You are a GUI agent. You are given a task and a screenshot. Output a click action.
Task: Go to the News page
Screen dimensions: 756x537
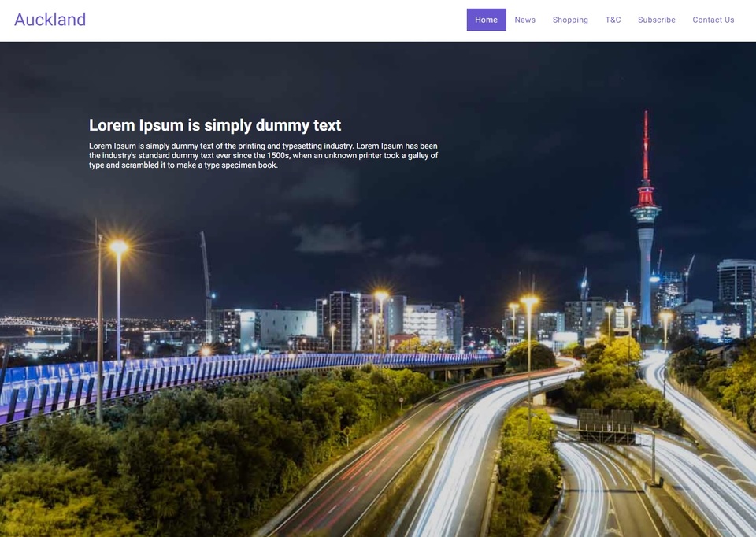pyautogui.click(x=524, y=20)
